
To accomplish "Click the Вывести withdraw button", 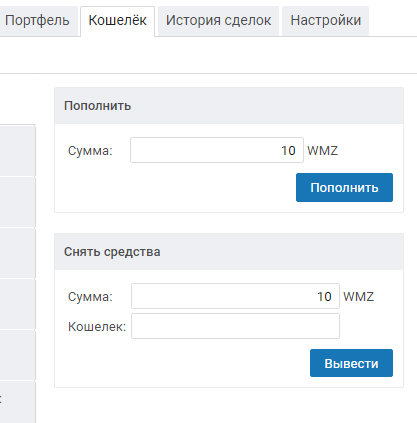I will pyautogui.click(x=351, y=363).
